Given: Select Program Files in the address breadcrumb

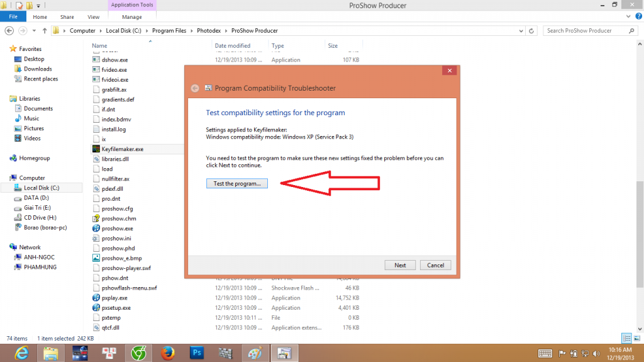Looking at the screenshot, I should pyautogui.click(x=169, y=31).
